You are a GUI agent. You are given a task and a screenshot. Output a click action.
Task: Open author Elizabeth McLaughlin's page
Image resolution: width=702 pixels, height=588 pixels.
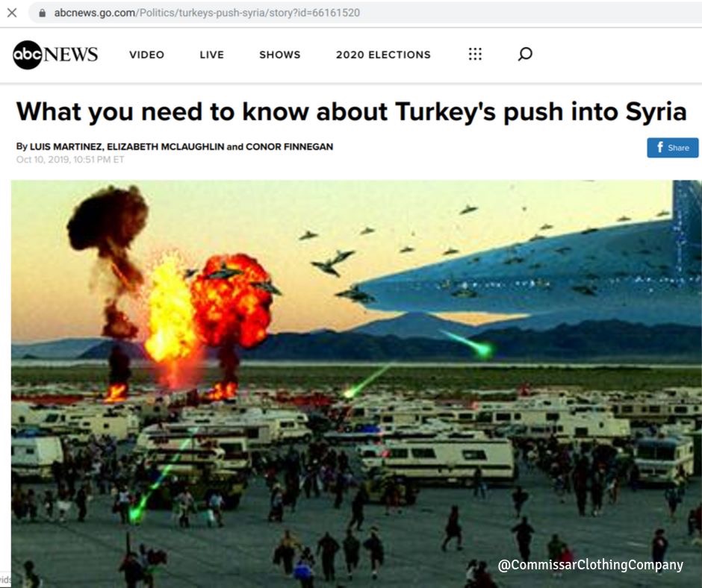click(166, 147)
